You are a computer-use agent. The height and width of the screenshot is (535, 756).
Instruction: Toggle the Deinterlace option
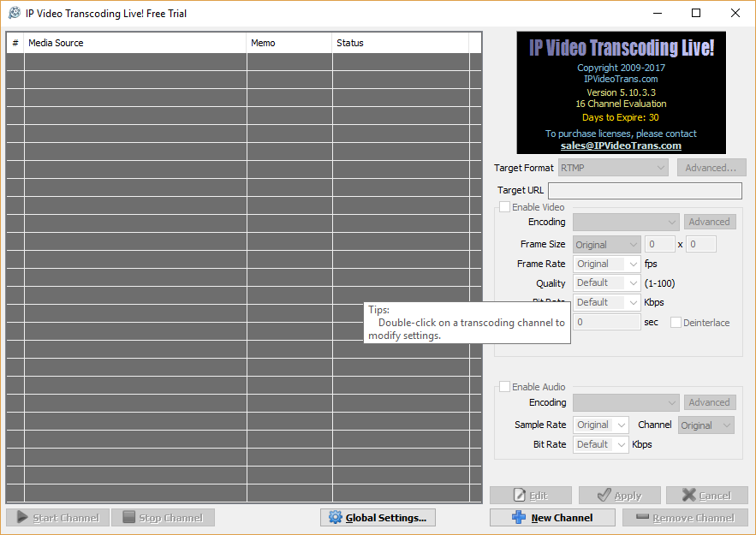pyautogui.click(x=675, y=321)
